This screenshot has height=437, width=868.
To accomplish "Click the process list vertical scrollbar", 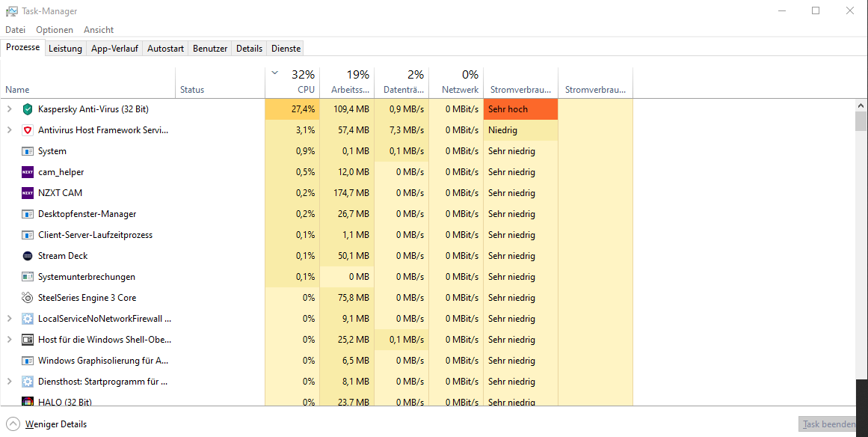I will click(861, 252).
